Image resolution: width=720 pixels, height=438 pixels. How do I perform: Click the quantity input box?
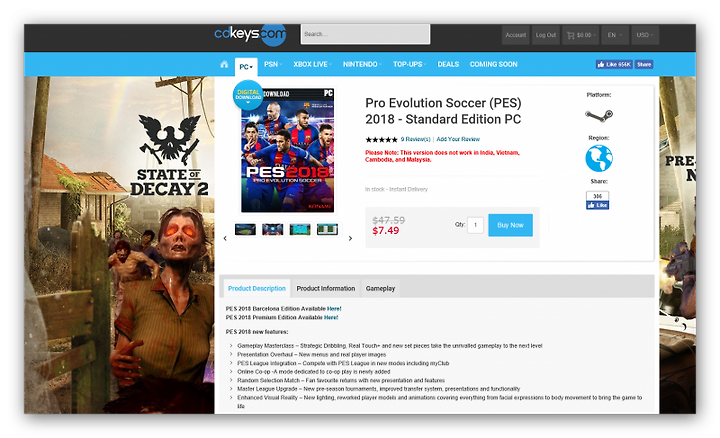475,225
